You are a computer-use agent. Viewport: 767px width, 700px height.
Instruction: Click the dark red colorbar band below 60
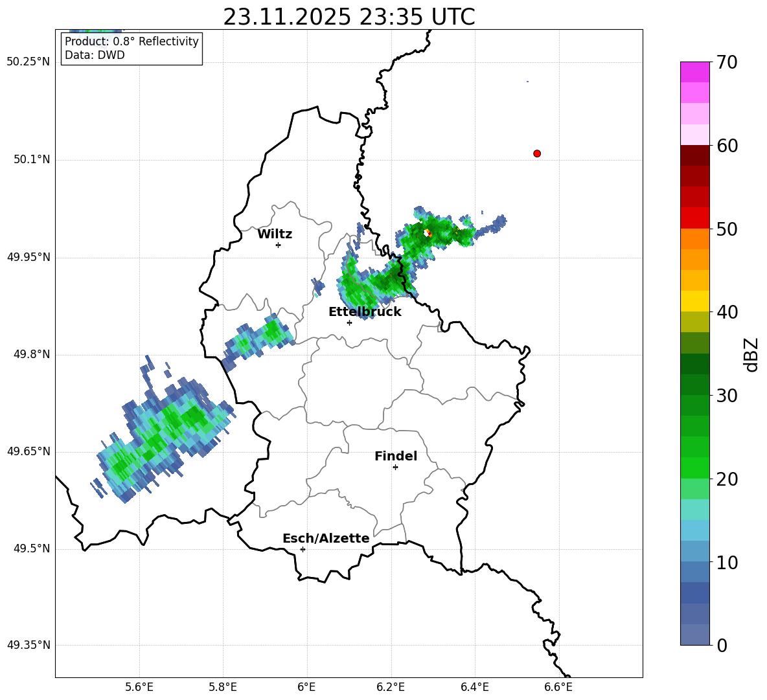(x=694, y=155)
